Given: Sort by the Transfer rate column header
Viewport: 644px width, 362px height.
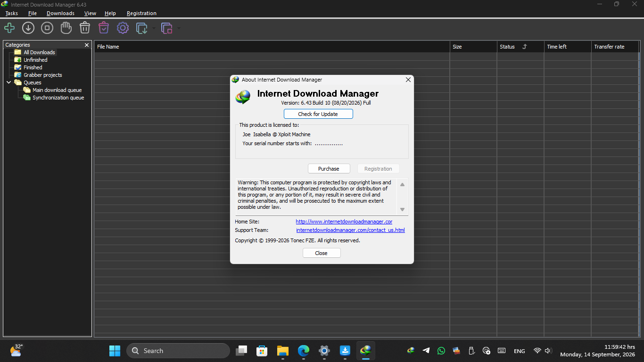Looking at the screenshot, I should (615, 47).
